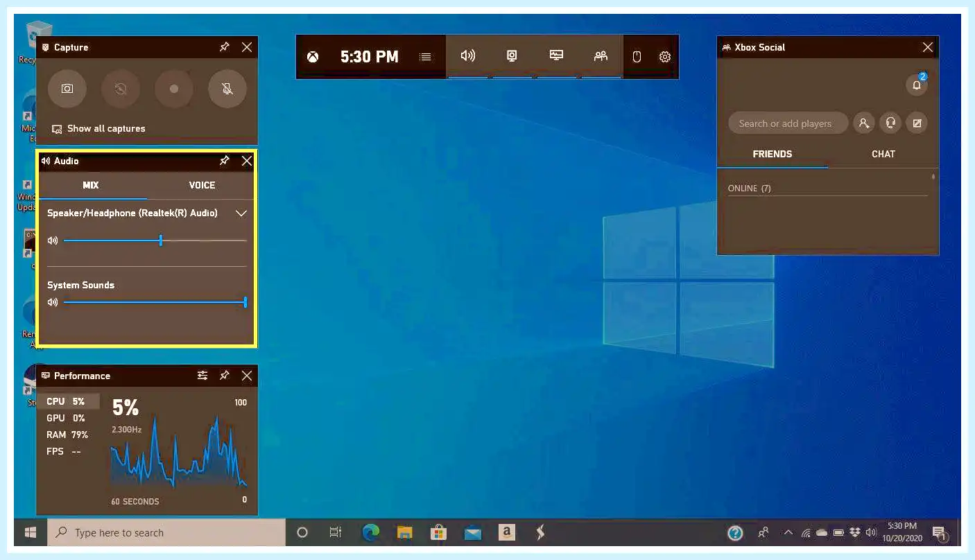Switch to the FRIENDS tab
This screenshot has height=560, width=975.
(773, 155)
